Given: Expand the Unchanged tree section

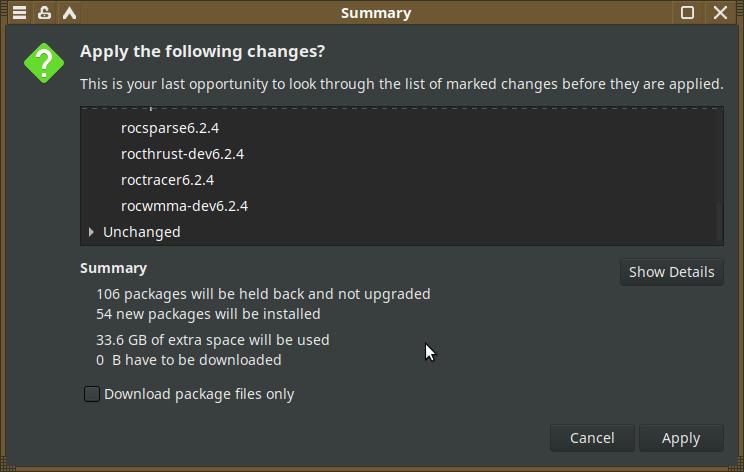Looking at the screenshot, I should pyautogui.click(x=91, y=232).
